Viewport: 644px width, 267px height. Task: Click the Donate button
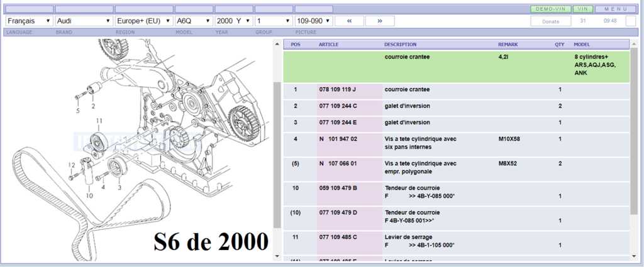coord(550,21)
